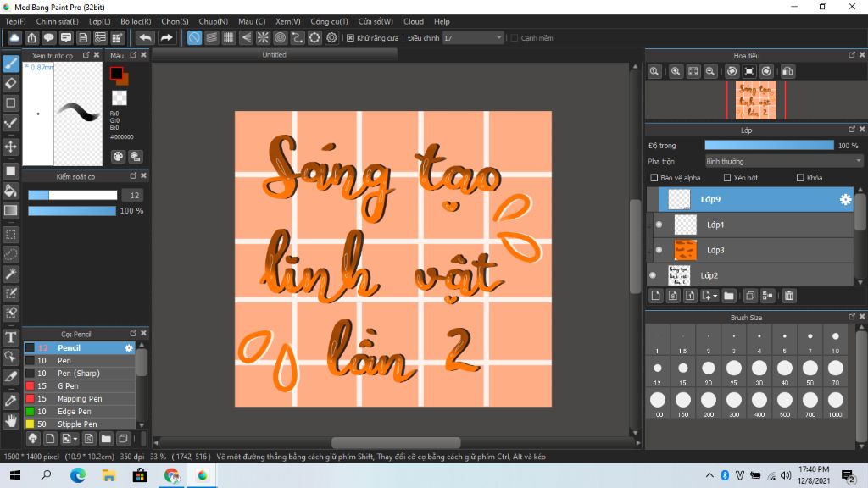Toggle visibility of layer Lớp3
Viewport: 868px width, 488px height.
[x=659, y=250]
